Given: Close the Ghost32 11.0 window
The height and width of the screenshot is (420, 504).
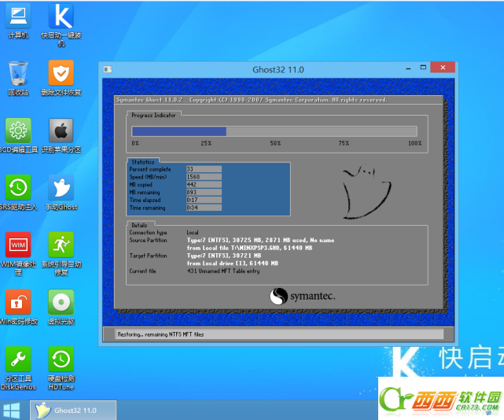Looking at the screenshot, I should click(443, 67).
